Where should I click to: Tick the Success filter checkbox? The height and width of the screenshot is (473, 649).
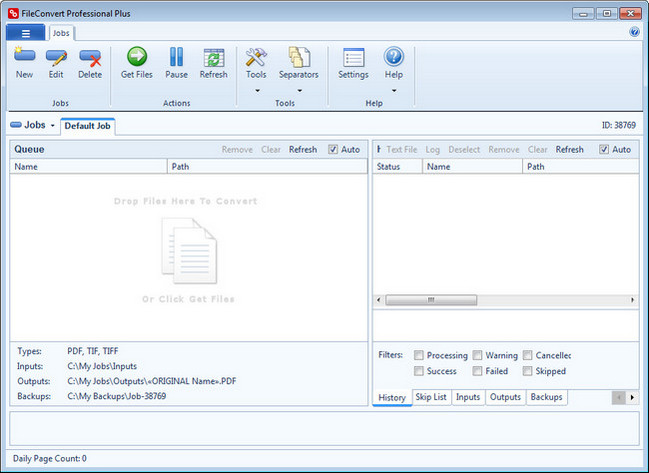pos(419,371)
